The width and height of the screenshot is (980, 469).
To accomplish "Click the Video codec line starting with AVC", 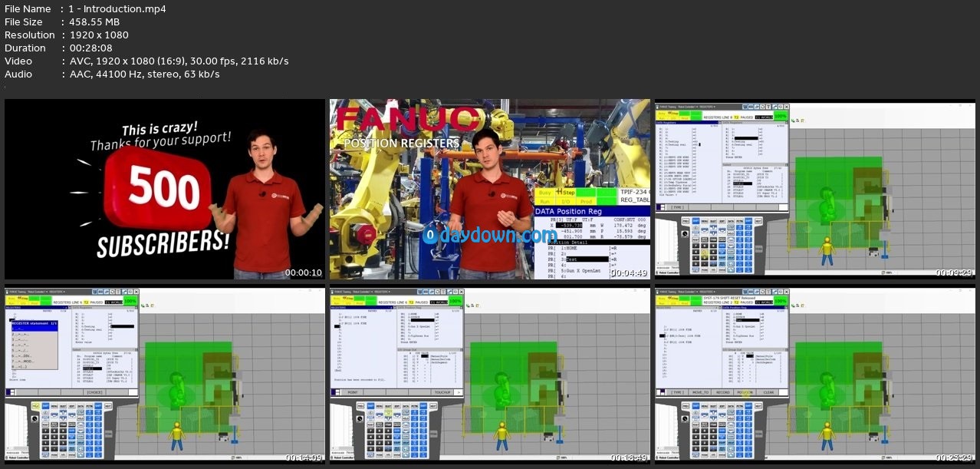I will pos(179,61).
